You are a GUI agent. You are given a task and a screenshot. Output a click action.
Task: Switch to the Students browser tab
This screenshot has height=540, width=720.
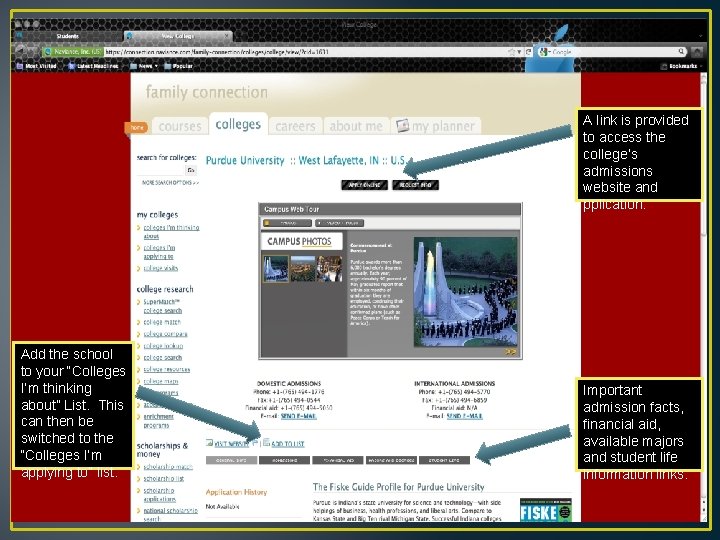click(68, 36)
